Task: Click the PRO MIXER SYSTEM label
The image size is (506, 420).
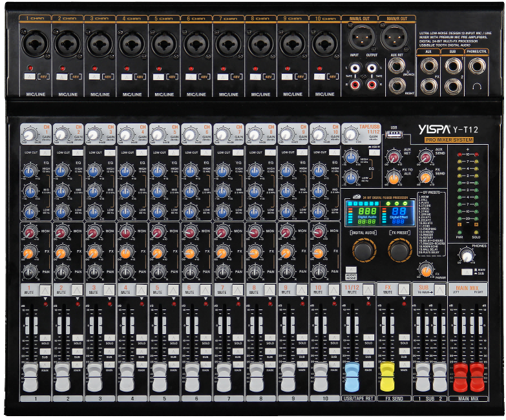Action: click(x=449, y=140)
